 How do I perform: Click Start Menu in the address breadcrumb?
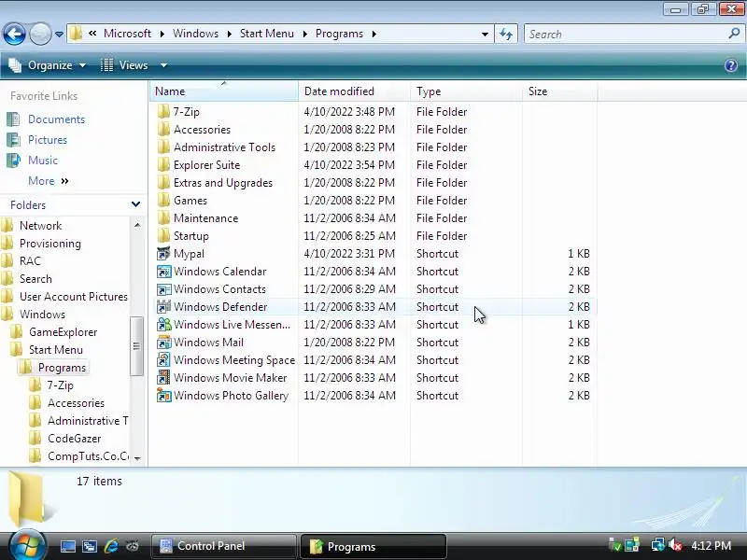[267, 34]
